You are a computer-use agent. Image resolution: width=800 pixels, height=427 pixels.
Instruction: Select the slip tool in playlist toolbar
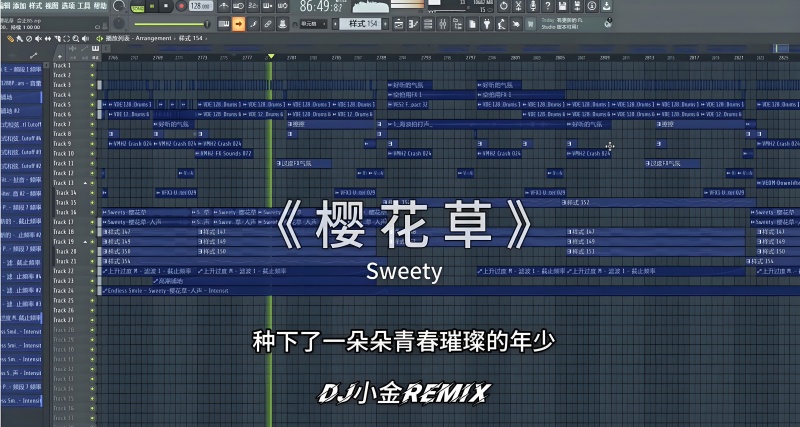47,38
